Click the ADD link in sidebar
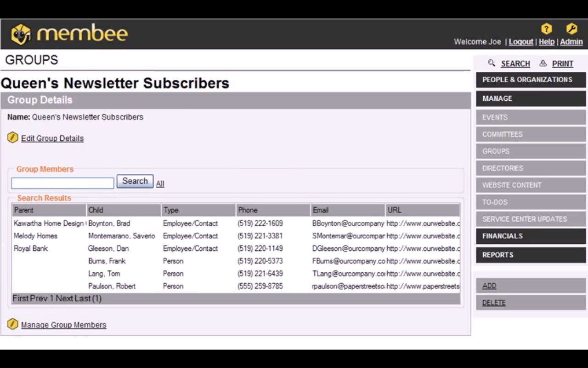The width and height of the screenshot is (588, 368). pos(489,286)
